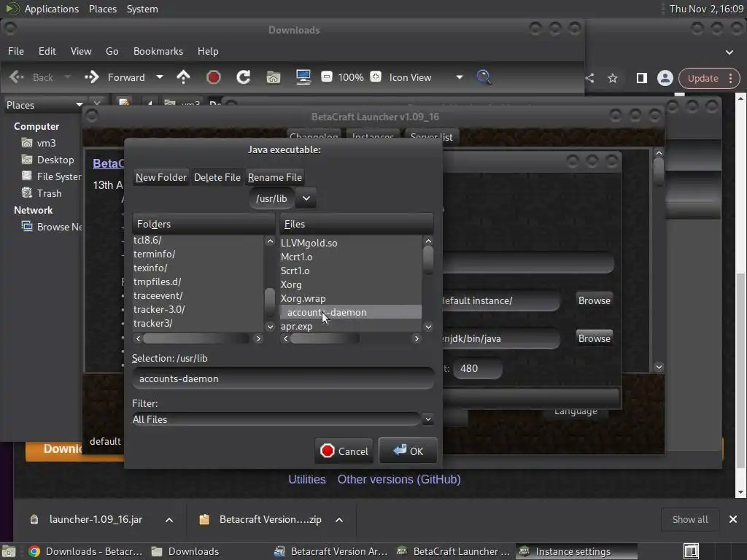Image resolution: width=747 pixels, height=560 pixels.
Task: Open the Go menu
Action: (x=112, y=51)
